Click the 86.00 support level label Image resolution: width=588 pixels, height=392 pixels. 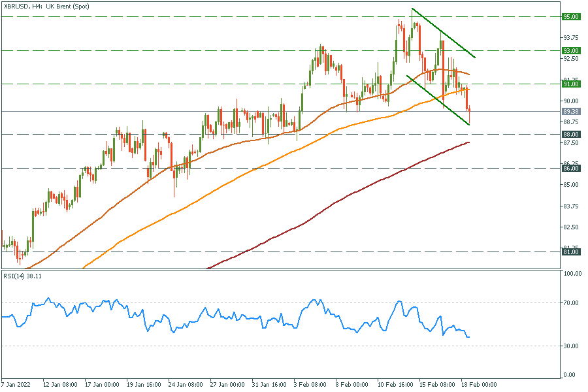coord(571,168)
